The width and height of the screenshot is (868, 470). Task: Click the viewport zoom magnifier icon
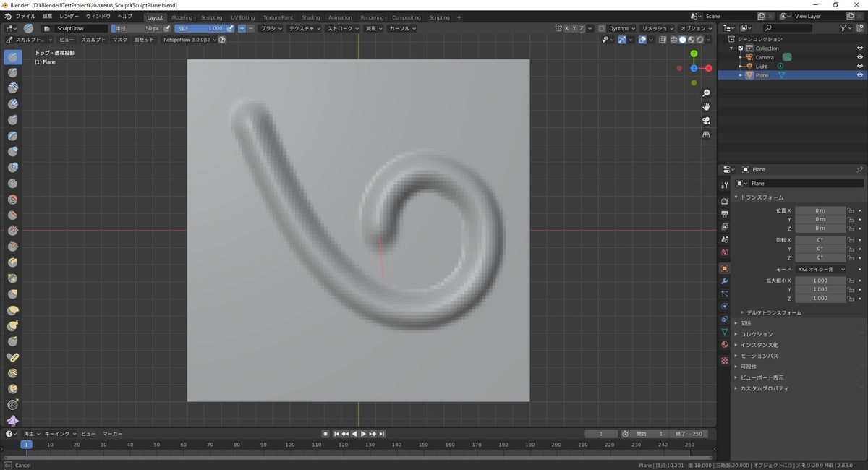point(706,93)
